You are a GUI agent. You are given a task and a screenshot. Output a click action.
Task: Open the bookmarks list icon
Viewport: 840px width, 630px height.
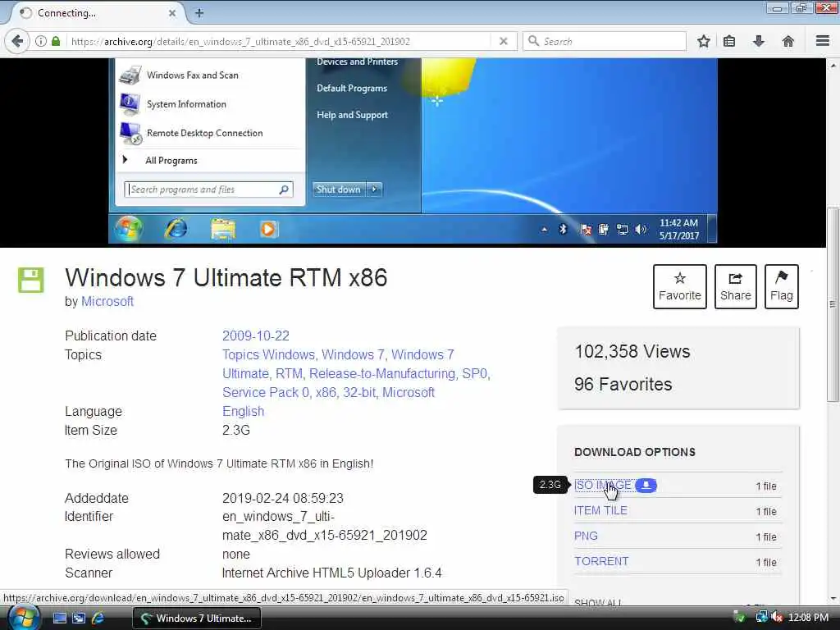tap(729, 41)
